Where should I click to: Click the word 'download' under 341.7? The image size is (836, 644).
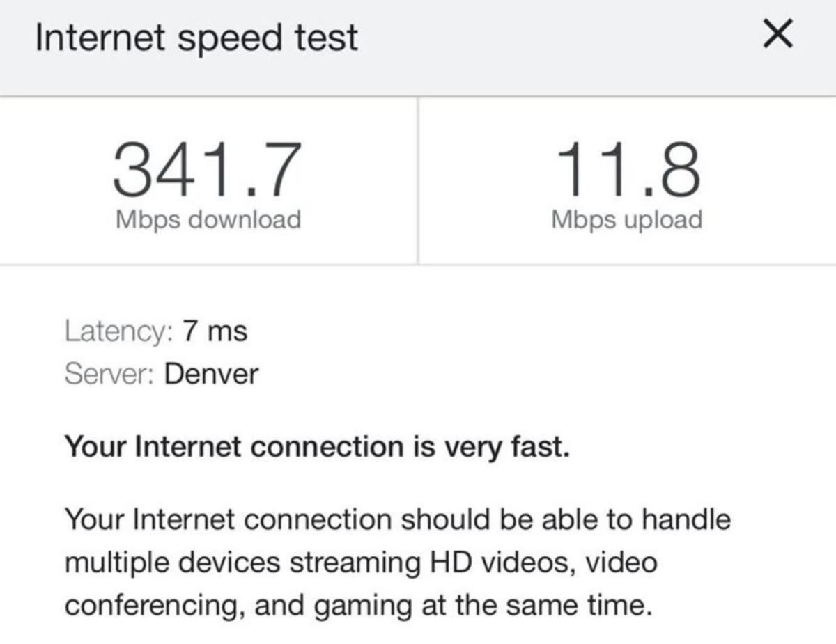click(x=245, y=219)
